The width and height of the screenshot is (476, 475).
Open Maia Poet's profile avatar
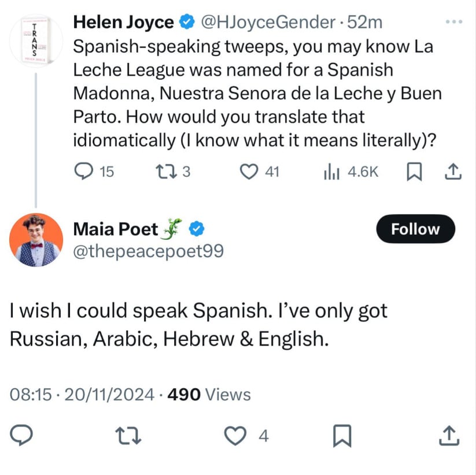point(36,240)
